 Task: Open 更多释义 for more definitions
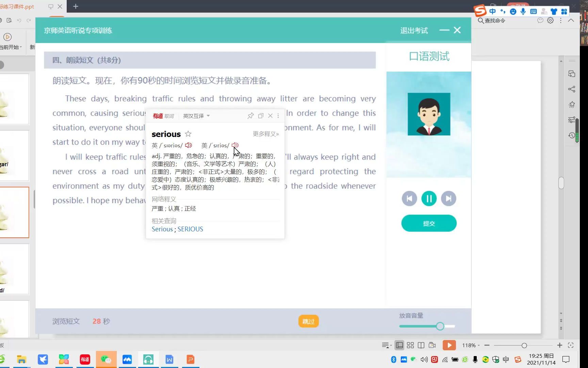(x=266, y=134)
